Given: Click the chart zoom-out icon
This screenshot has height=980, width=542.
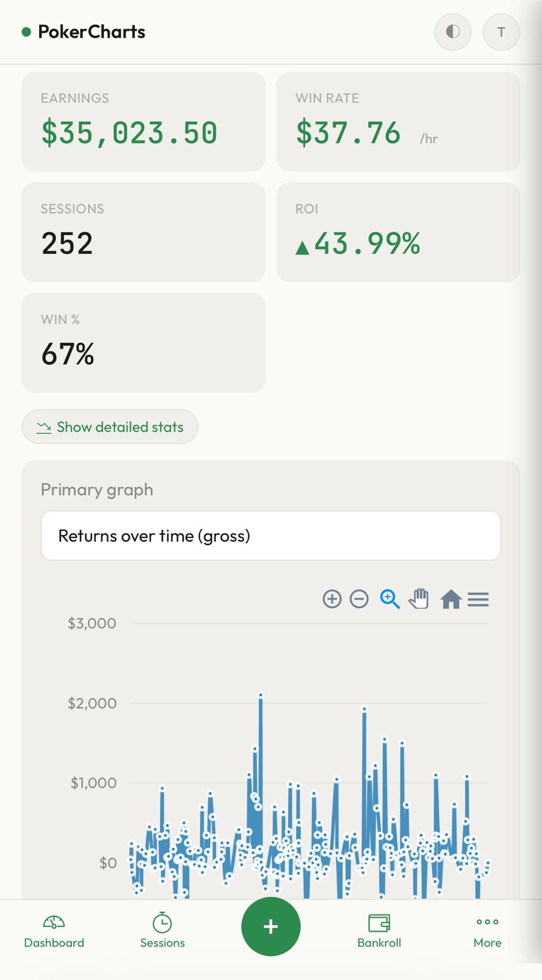Looking at the screenshot, I should click(x=360, y=599).
